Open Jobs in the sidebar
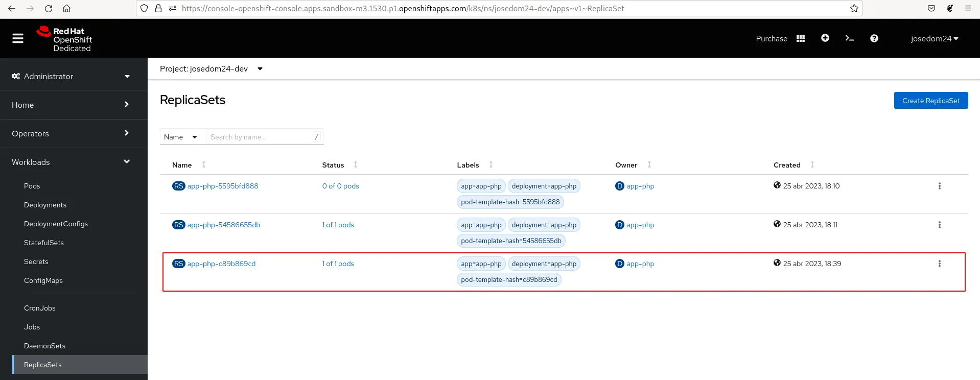Viewport: 980px width, 380px height. pos(32,327)
